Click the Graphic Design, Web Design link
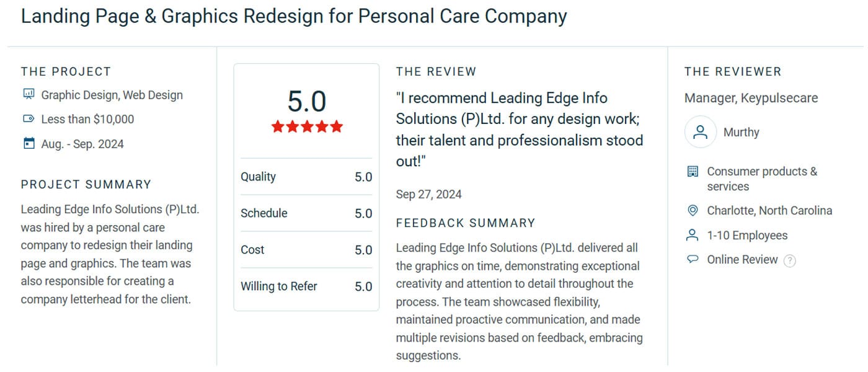Image resolution: width=868 pixels, height=372 pixels. click(112, 95)
